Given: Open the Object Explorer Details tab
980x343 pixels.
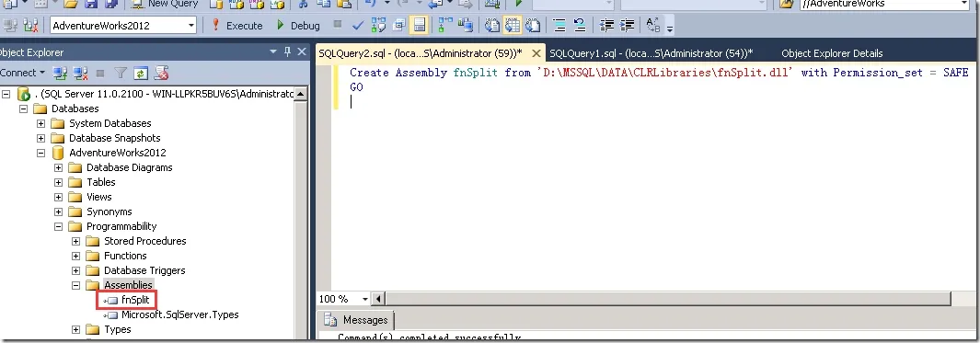Looking at the screenshot, I should pyautogui.click(x=832, y=53).
